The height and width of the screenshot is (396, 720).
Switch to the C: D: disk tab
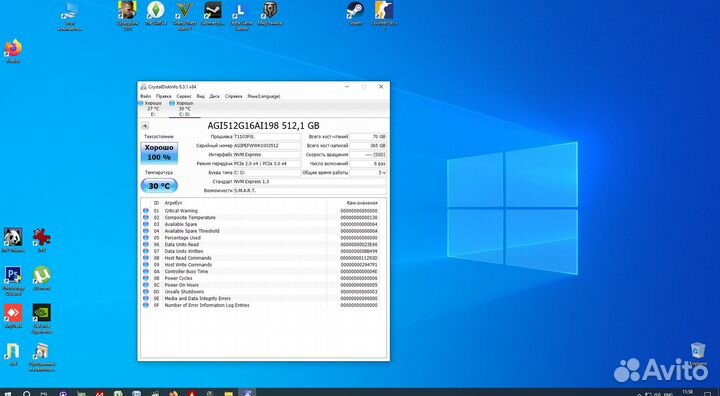pyautogui.click(x=184, y=108)
